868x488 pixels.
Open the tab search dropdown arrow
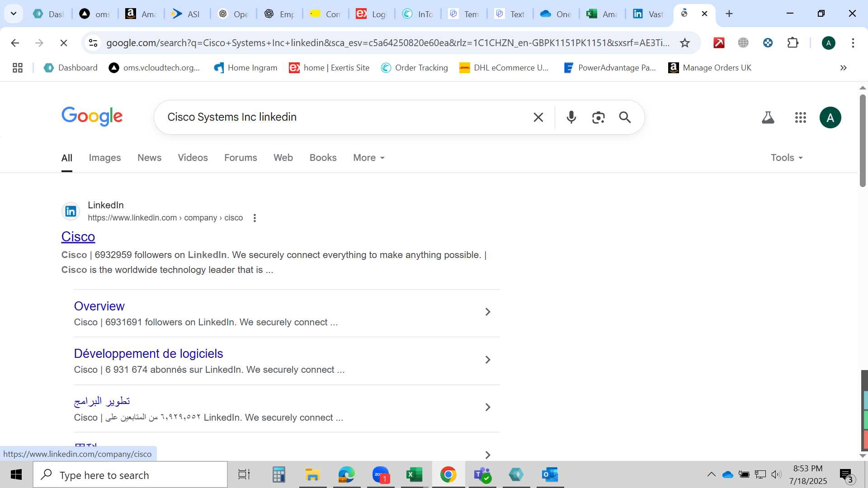pyautogui.click(x=14, y=14)
